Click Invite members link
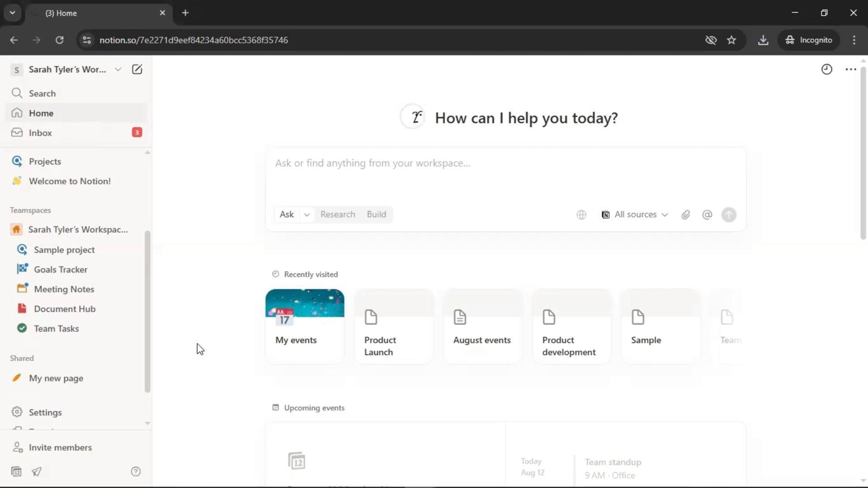 click(60, 447)
